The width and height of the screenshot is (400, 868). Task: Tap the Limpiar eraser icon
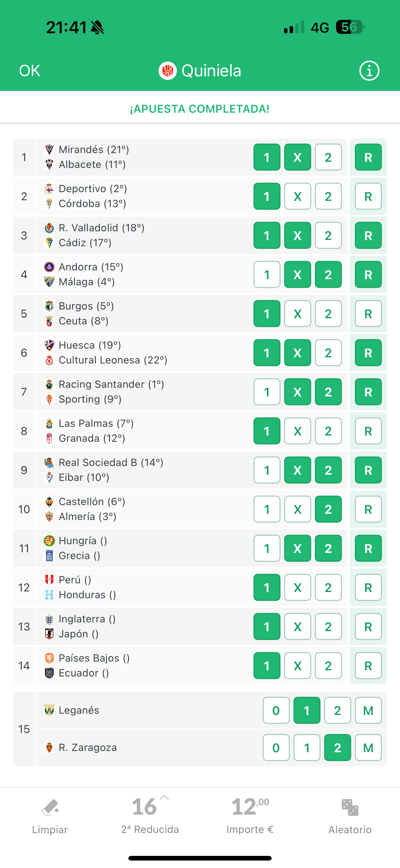[x=50, y=807]
